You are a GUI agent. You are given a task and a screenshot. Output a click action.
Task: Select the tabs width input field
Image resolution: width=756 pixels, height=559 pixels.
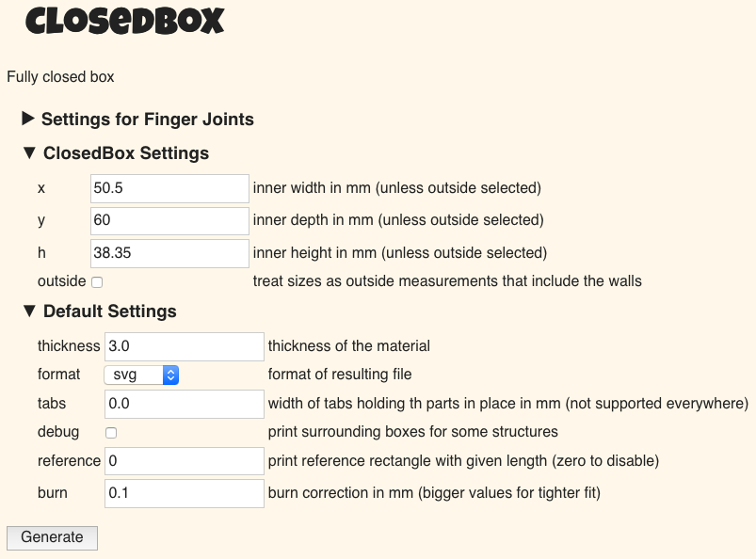point(184,404)
